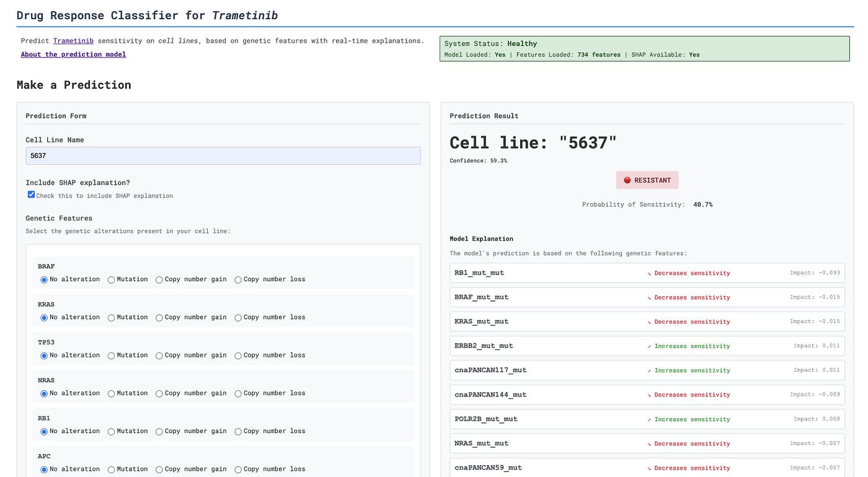Screen dimensions: 868x477
Task: Click the Confidence: 59.3% text
Action: pyautogui.click(x=478, y=161)
